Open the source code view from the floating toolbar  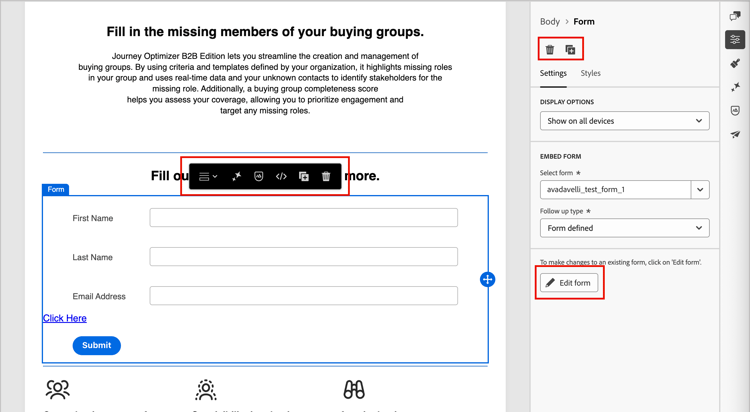pyautogui.click(x=281, y=177)
